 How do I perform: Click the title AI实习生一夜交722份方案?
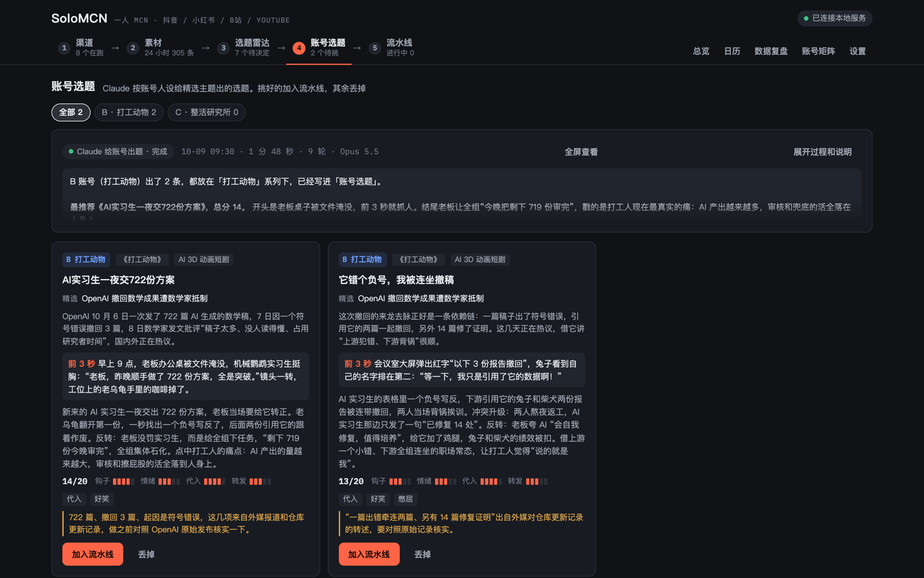point(118,280)
